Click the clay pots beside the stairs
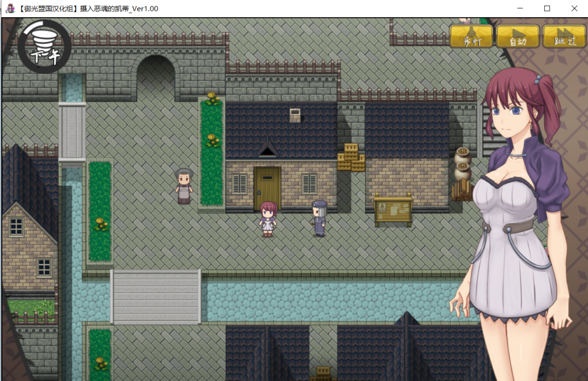Image resolution: width=588 pixels, height=381 pixels. (462, 164)
